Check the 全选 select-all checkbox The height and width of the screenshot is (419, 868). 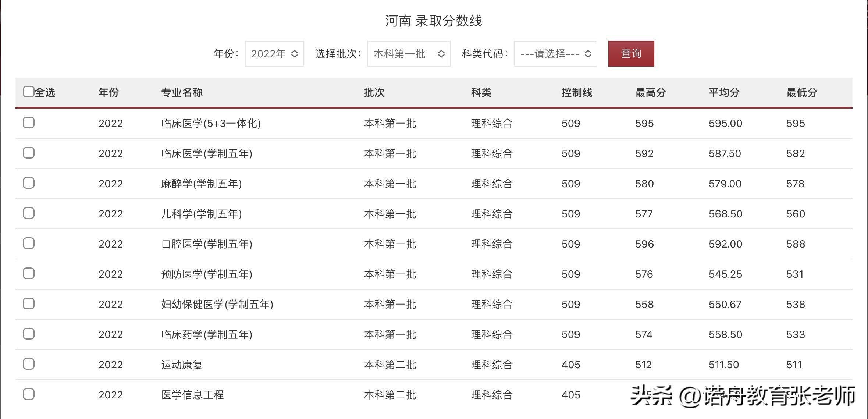click(29, 92)
